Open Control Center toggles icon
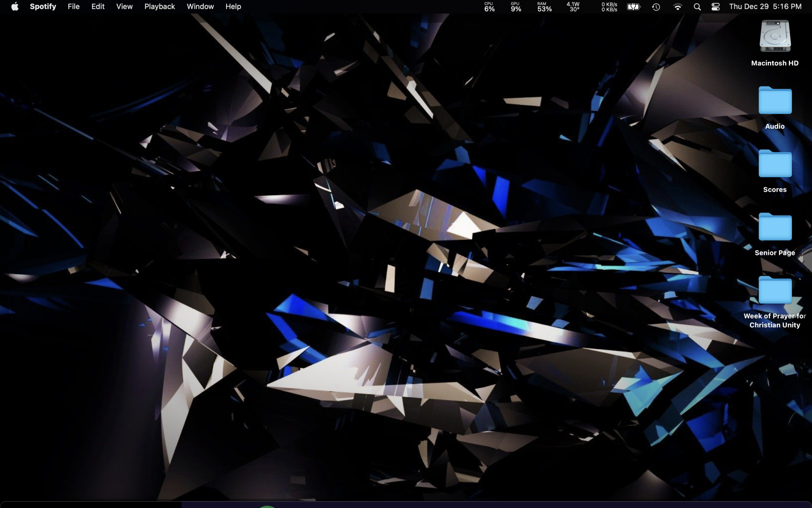812x508 pixels. (715, 7)
